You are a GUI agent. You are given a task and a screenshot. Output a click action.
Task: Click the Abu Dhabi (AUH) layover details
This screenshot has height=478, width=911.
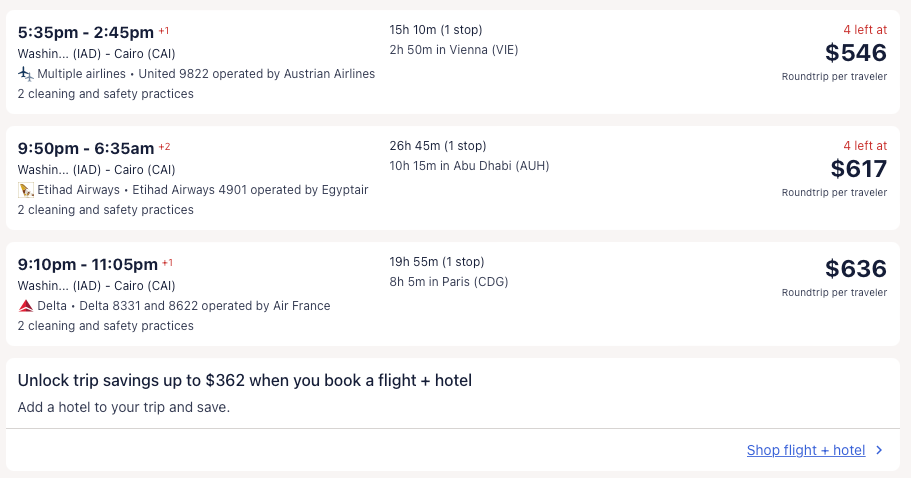pyautogui.click(x=469, y=166)
